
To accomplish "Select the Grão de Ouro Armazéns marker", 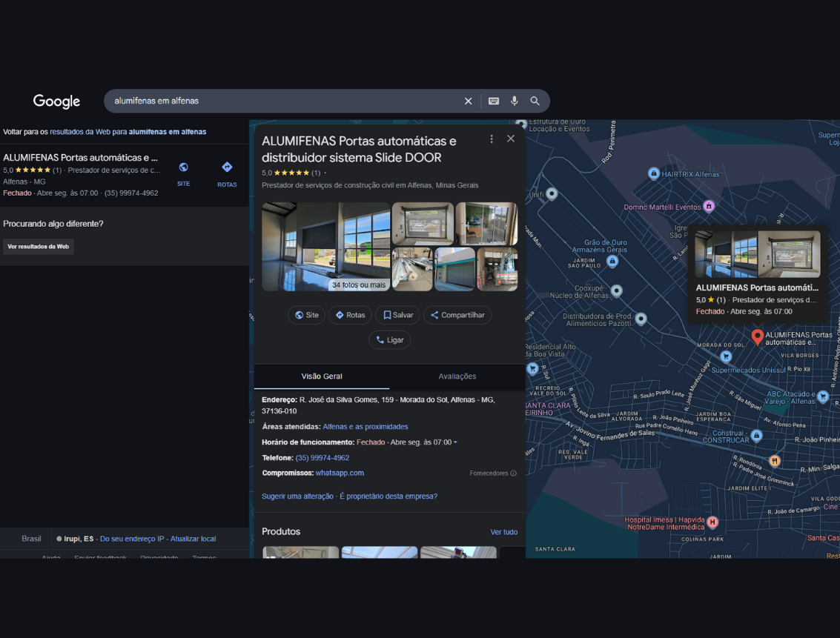I will pos(612,261).
